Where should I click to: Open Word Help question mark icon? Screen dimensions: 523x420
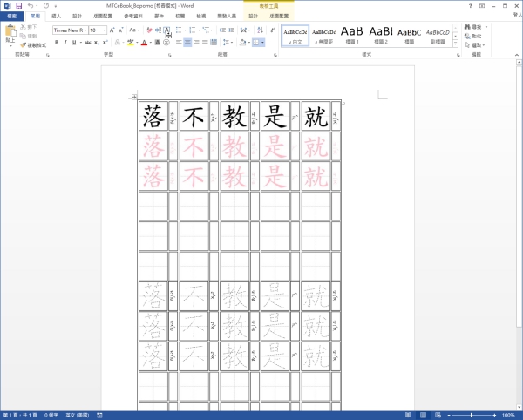click(471, 6)
